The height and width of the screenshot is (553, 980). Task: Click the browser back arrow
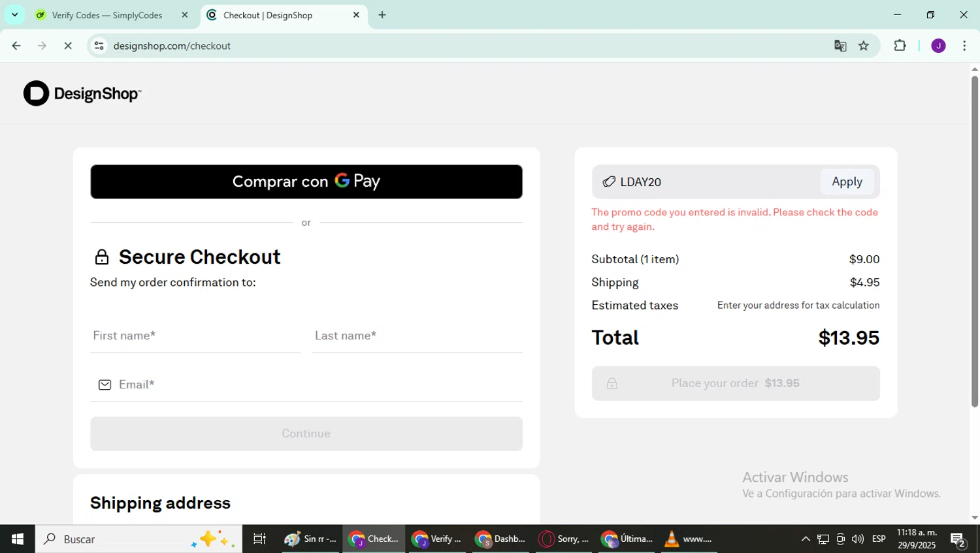pyautogui.click(x=16, y=46)
